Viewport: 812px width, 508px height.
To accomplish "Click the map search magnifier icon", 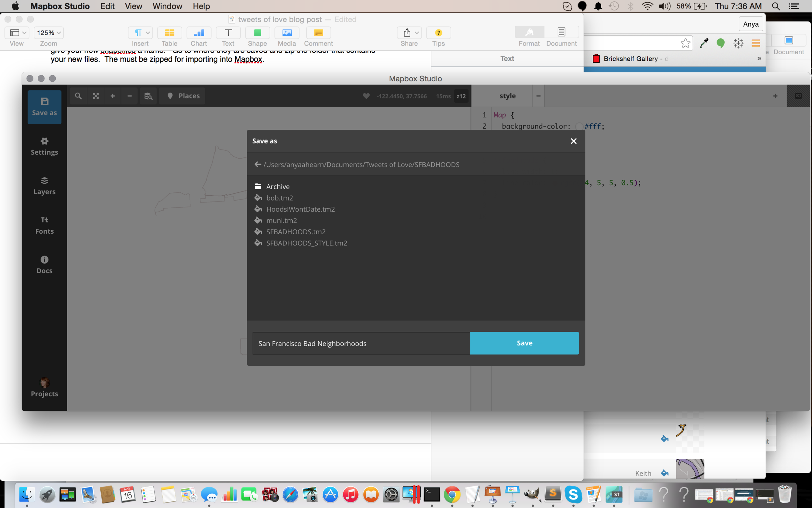I will click(78, 96).
